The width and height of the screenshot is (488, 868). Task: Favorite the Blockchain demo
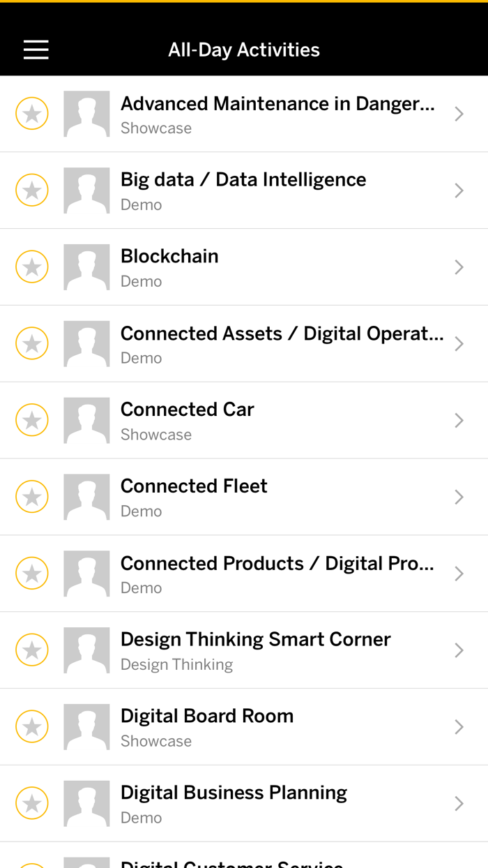click(x=31, y=267)
